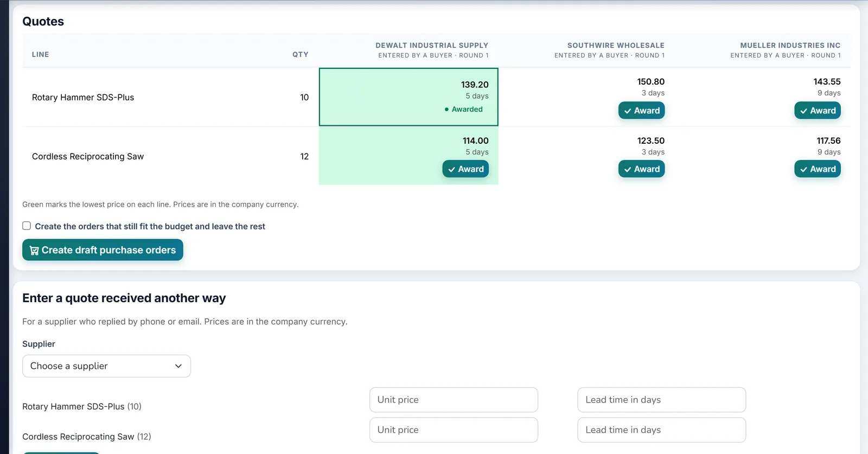Select Cordless Reciprocating Saw line in Quotes table

[x=88, y=156]
